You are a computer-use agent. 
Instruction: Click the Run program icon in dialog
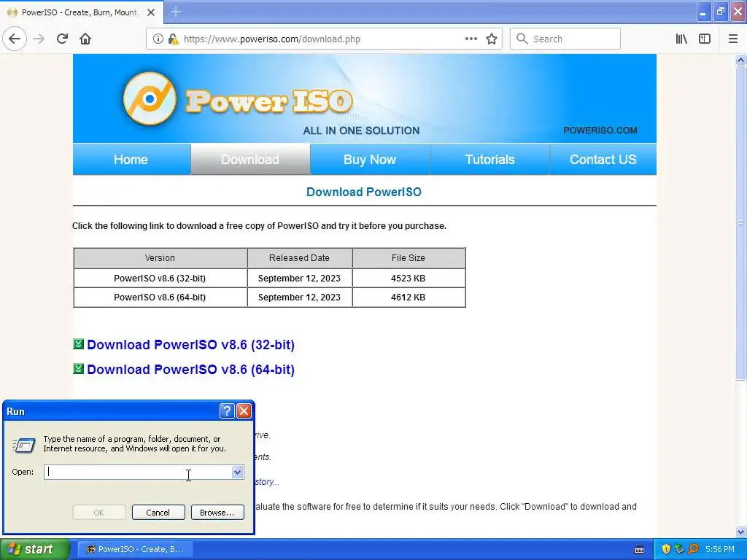click(23, 446)
